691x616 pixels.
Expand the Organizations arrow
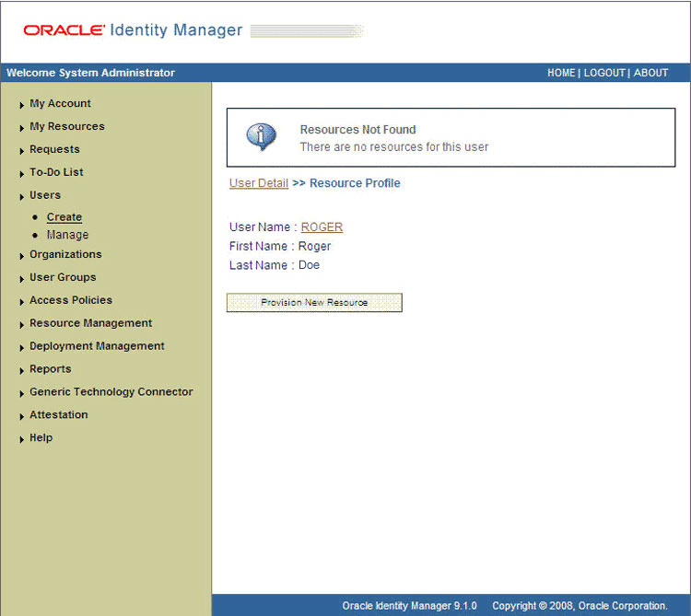tap(21, 256)
